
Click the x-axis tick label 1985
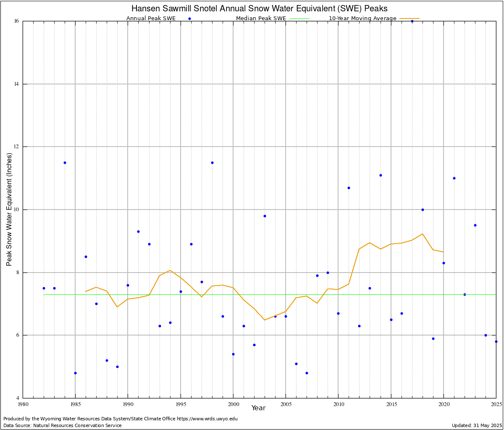(x=75, y=404)
